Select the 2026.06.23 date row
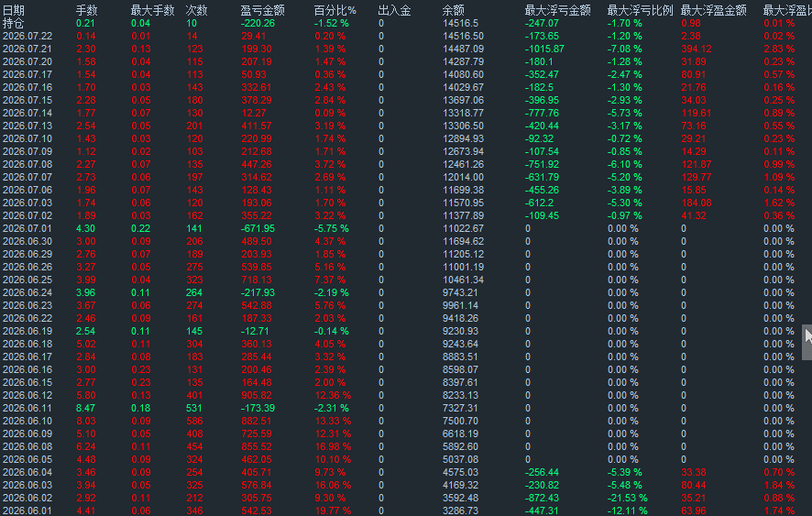The image size is (812, 516). coord(27,305)
